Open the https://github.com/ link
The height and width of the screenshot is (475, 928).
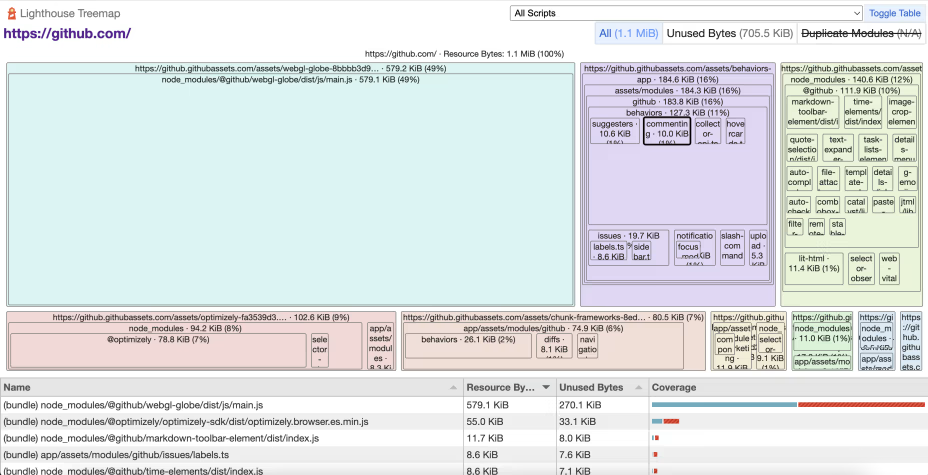pyautogui.click(x=67, y=33)
